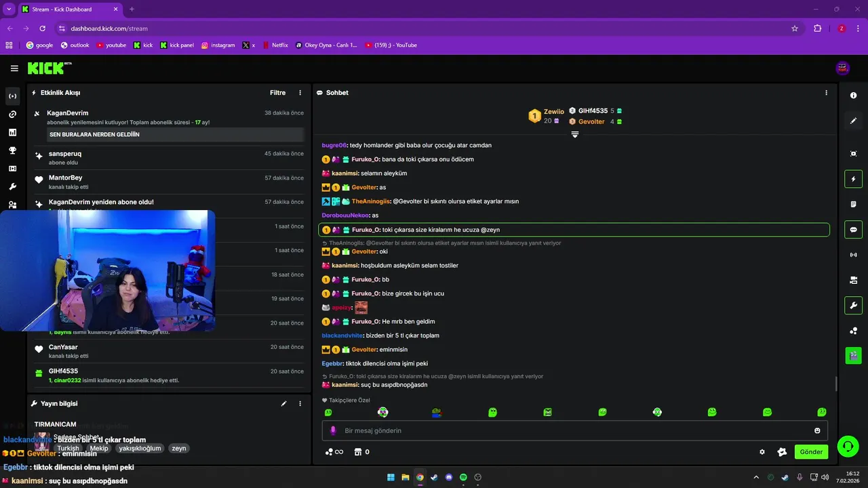This screenshot has width=868, height=488.
Task: Open the Stream section in left sidebar
Action: (12, 96)
